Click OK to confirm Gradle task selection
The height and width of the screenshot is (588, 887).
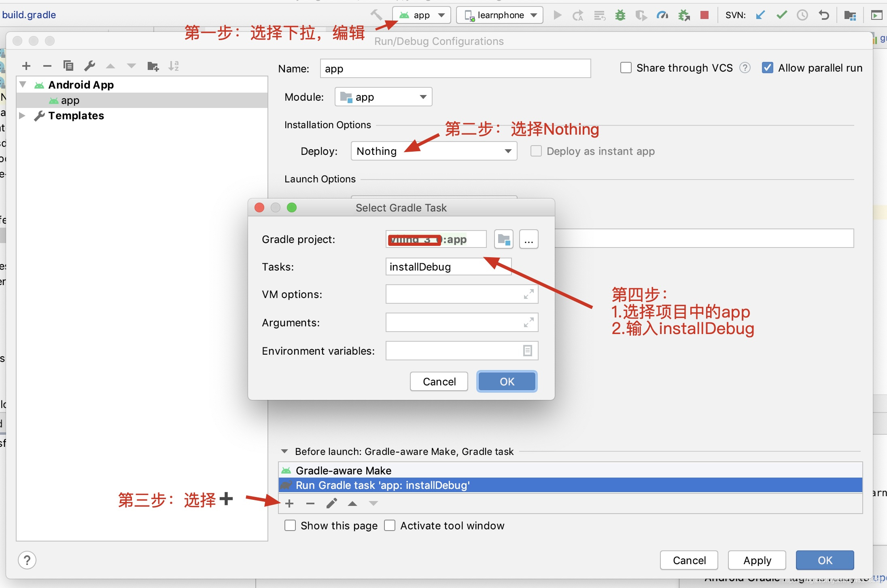pos(505,381)
